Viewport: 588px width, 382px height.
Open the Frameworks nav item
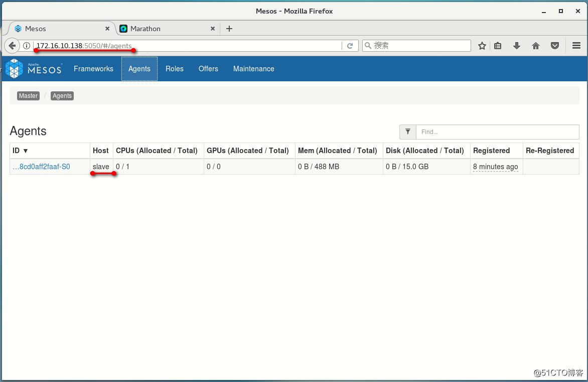click(93, 69)
